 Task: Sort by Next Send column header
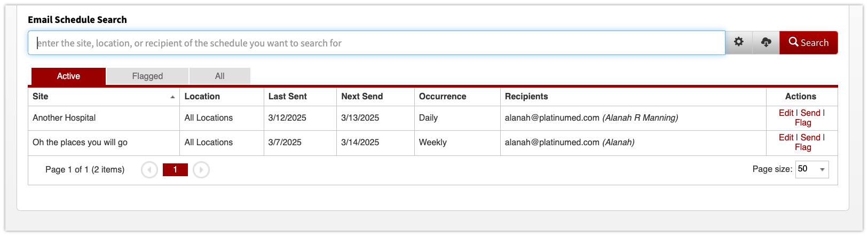(375, 96)
